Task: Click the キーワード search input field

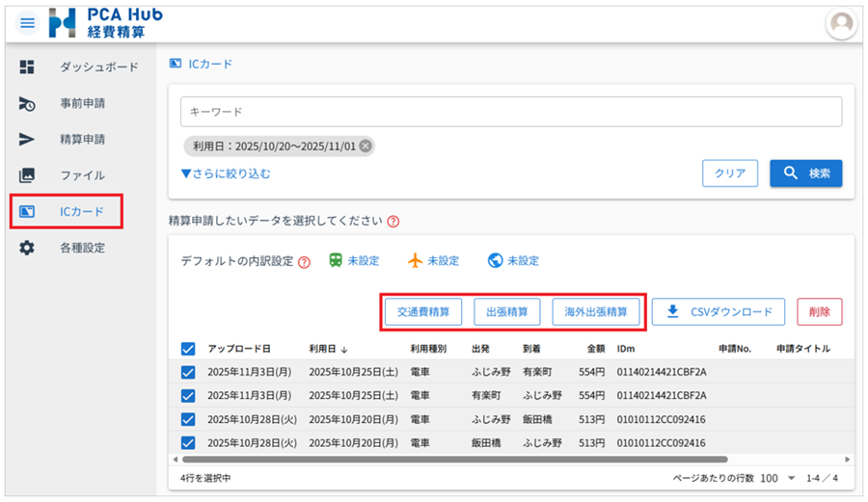Action: pyautogui.click(x=511, y=112)
